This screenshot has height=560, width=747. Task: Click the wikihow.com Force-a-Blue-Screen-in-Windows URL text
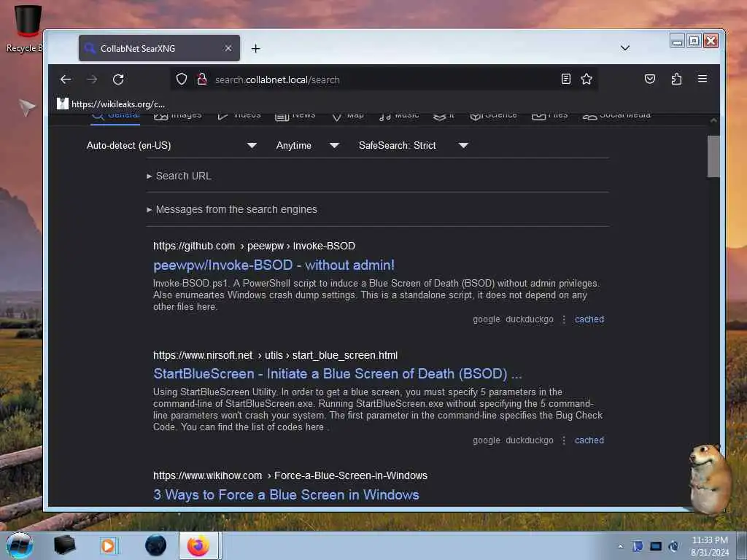(290, 475)
